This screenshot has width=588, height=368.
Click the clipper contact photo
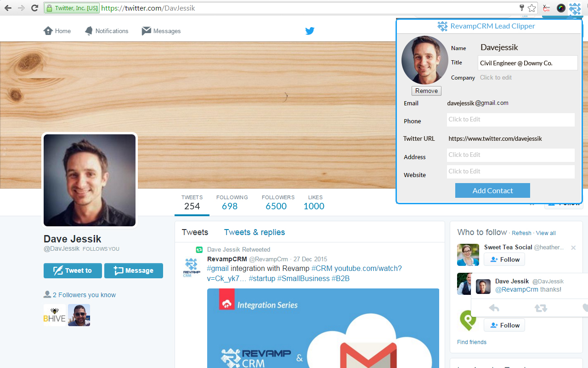[x=425, y=60]
